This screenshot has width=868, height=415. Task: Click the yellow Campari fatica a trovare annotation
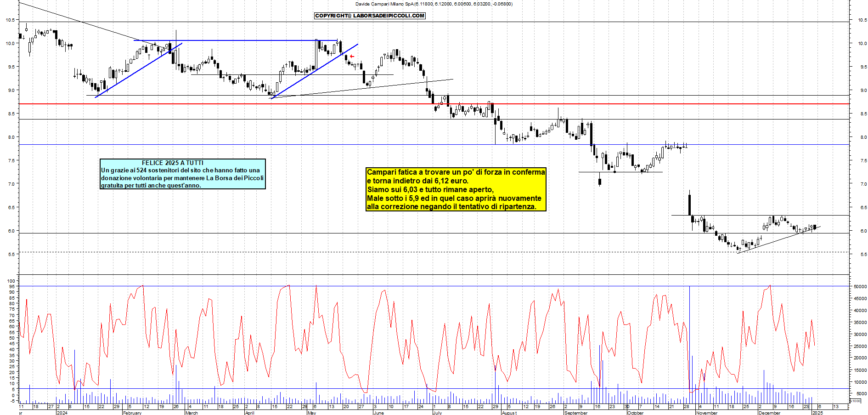[x=456, y=189]
